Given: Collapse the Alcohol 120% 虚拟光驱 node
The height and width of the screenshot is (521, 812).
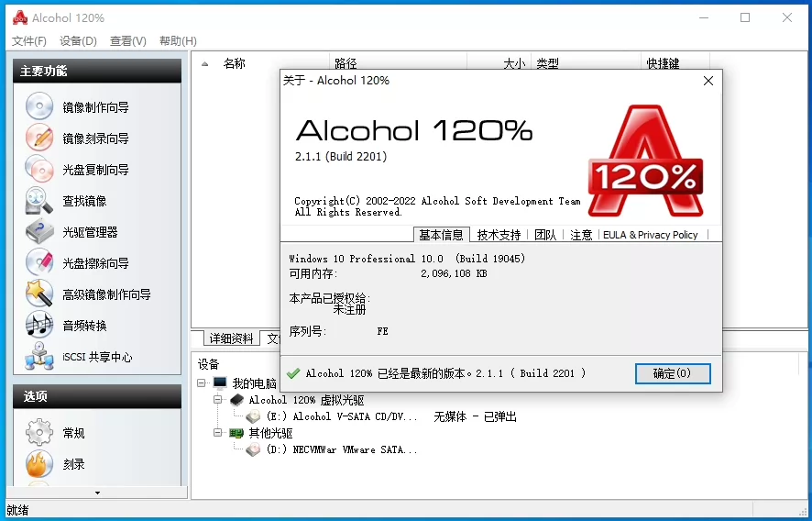Looking at the screenshot, I should coord(218,400).
